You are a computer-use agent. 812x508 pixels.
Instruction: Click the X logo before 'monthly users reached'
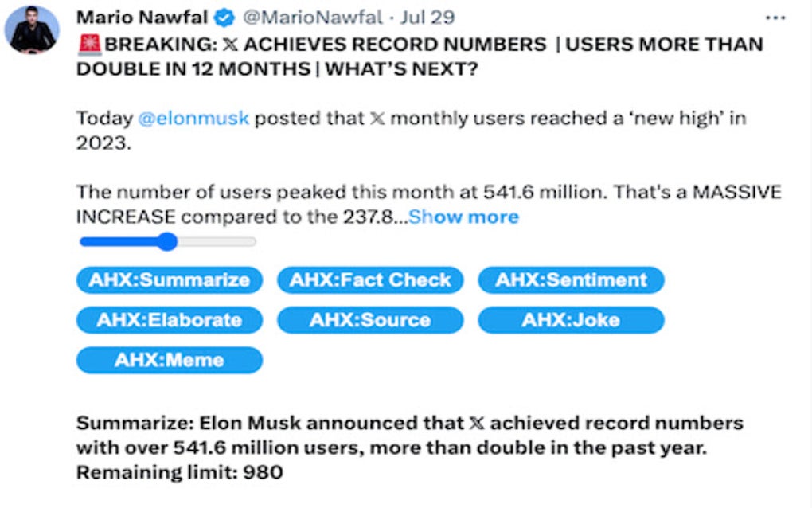click(379, 119)
